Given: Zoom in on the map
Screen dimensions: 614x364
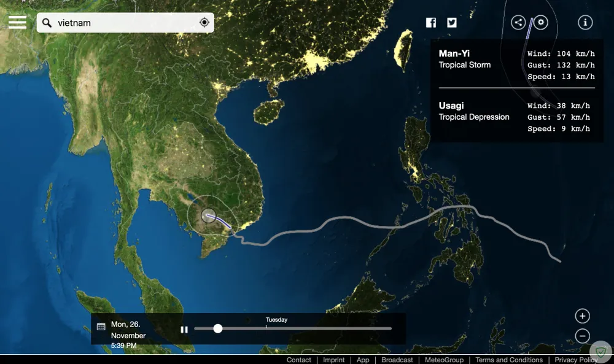Looking at the screenshot, I should [582, 316].
